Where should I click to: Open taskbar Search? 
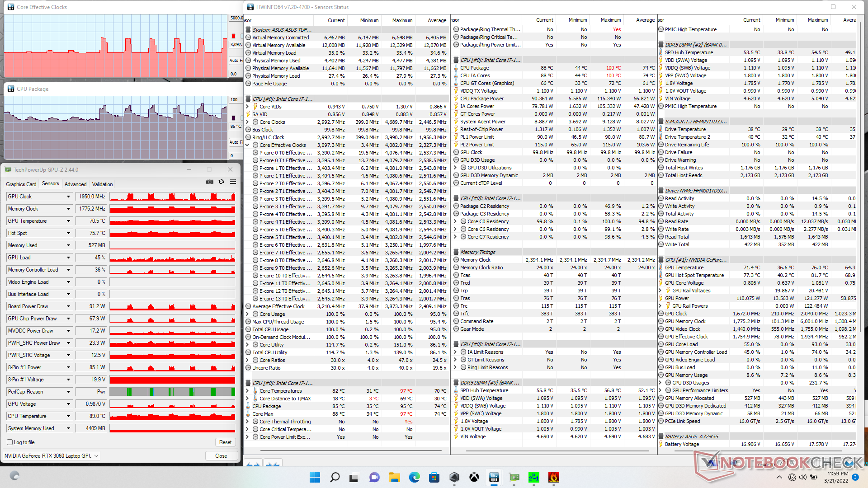point(335,477)
